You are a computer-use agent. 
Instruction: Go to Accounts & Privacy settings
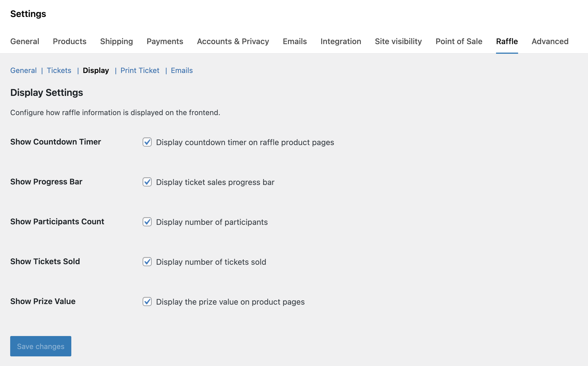[233, 41]
